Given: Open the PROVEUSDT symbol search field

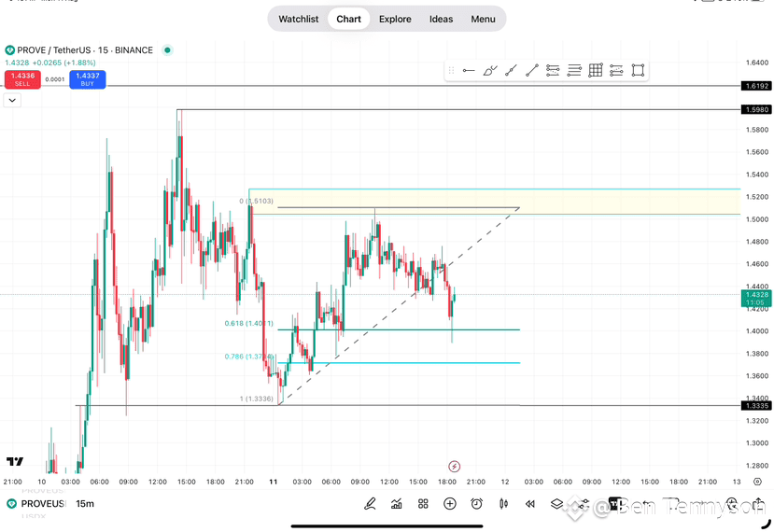Looking at the screenshot, I should pyautogui.click(x=38, y=504).
